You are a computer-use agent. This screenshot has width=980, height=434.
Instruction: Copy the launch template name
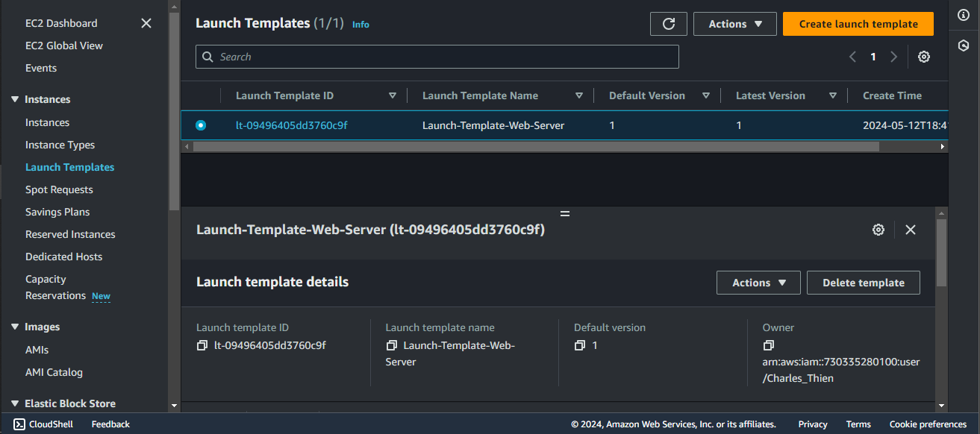click(391, 345)
